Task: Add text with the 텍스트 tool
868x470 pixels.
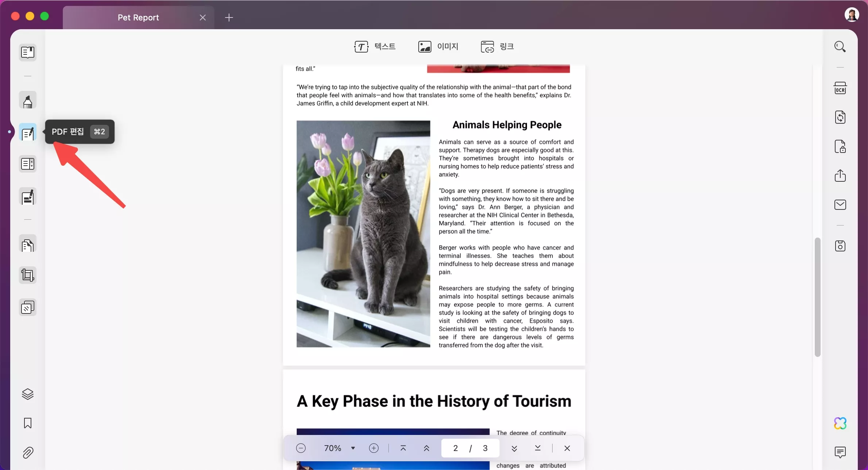Action: [x=375, y=47]
